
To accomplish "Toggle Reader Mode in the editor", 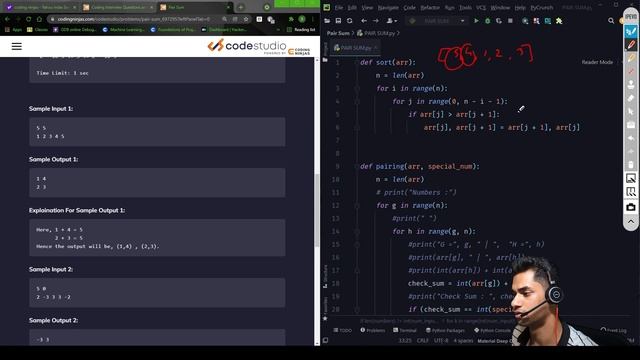I will point(597,62).
